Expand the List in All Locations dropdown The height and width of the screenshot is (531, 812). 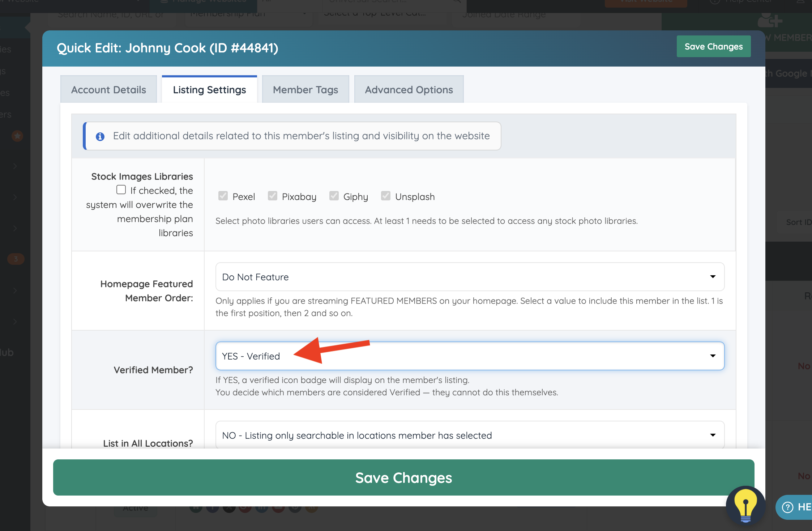pyautogui.click(x=470, y=435)
